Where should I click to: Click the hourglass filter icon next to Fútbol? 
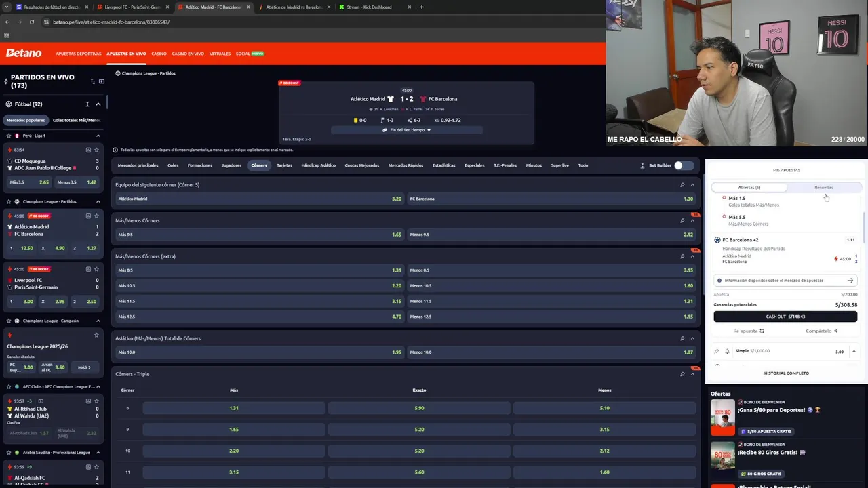[87, 104]
